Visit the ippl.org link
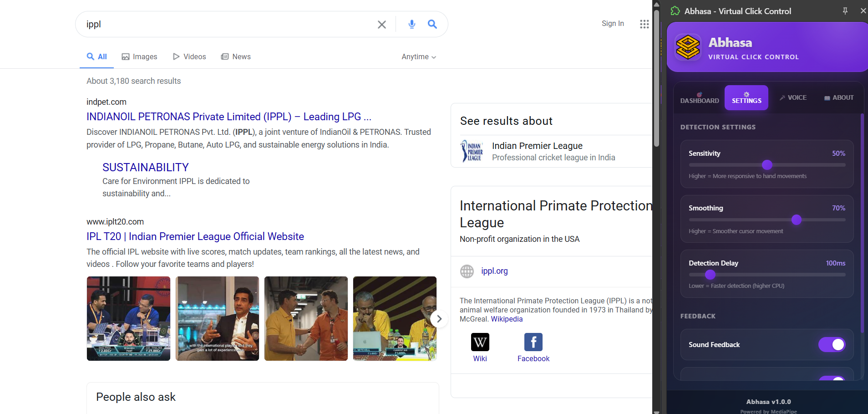 click(x=494, y=271)
